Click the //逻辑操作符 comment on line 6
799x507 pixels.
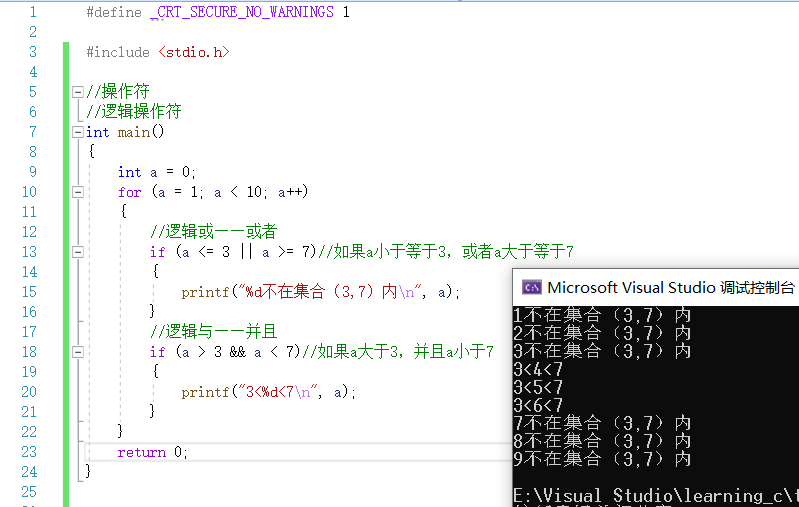(134, 112)
